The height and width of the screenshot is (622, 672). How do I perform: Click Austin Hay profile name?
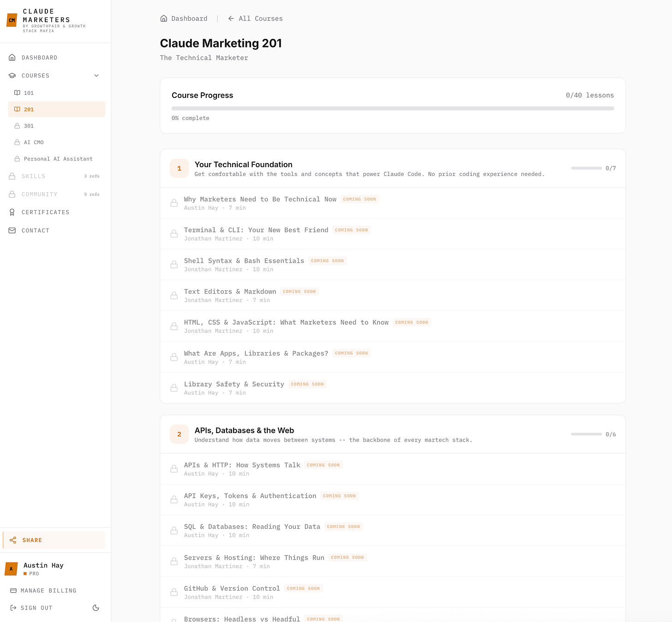(x=43, y=565)
